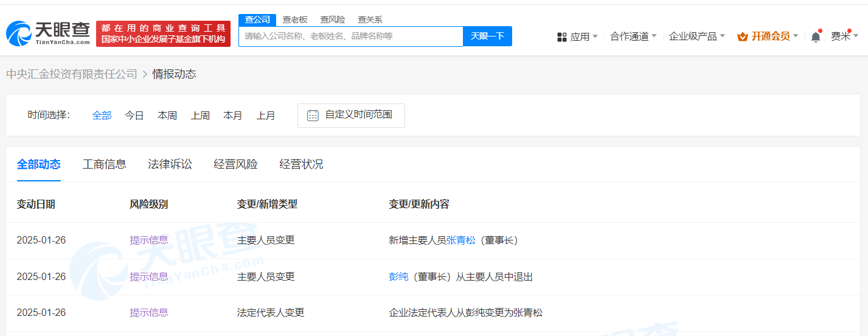Switch to the 工商信息 tab

point(105,164)
